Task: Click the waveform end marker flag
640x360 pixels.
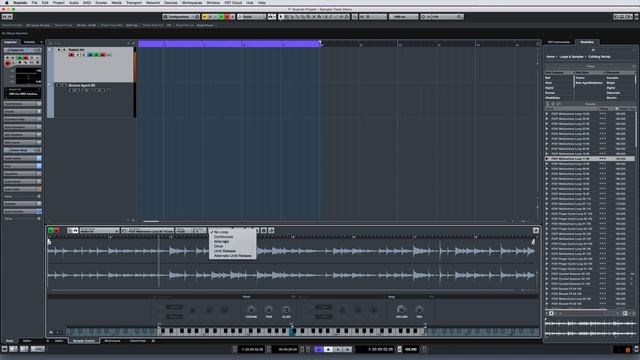Action: (533, 242)
